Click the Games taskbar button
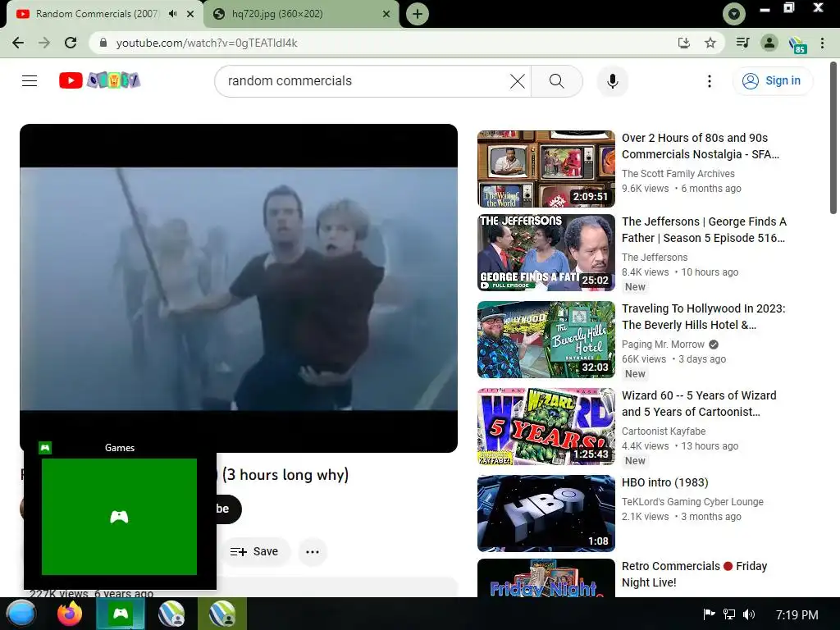This screenshot has height=630, width=840. pyautogui.click(x=121, y=614)
